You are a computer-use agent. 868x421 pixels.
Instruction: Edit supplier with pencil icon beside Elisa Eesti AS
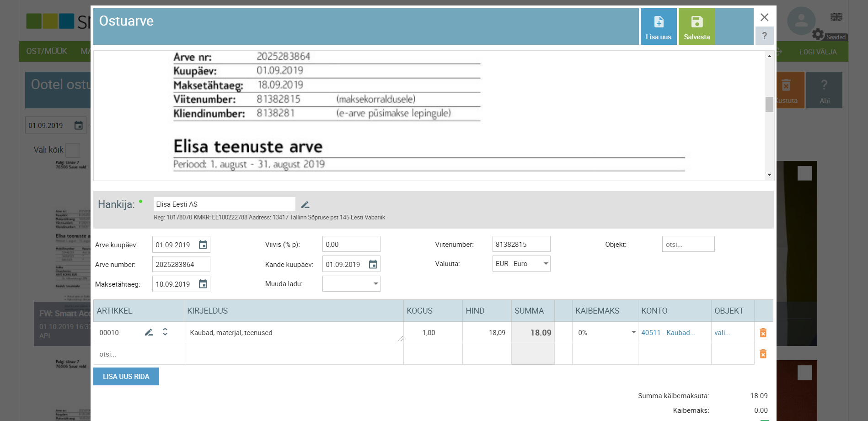(x=305, y=204)
